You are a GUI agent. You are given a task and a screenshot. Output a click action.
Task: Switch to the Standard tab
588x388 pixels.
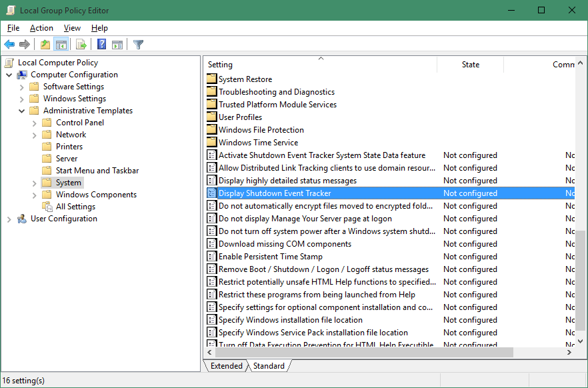coord(269,366)
